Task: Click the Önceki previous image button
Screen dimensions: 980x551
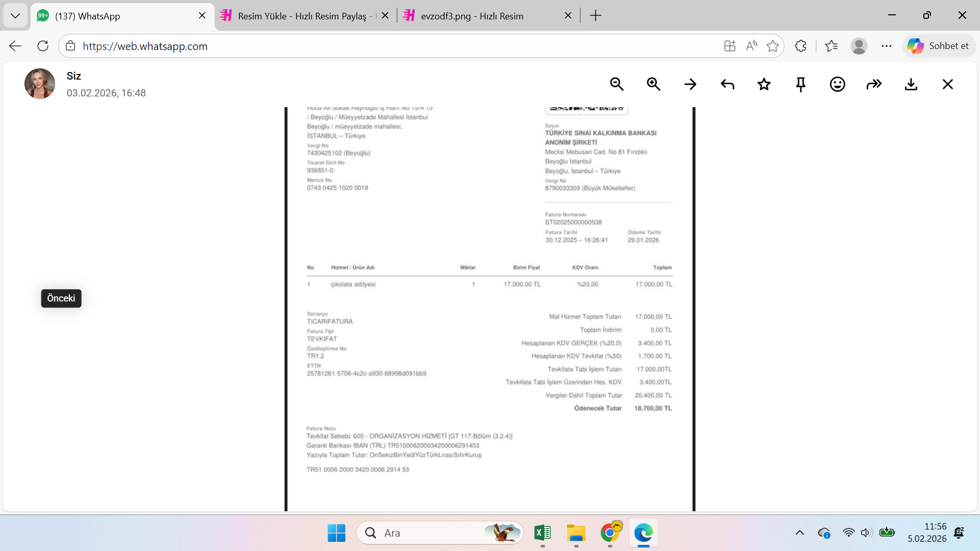Action: 61,298
